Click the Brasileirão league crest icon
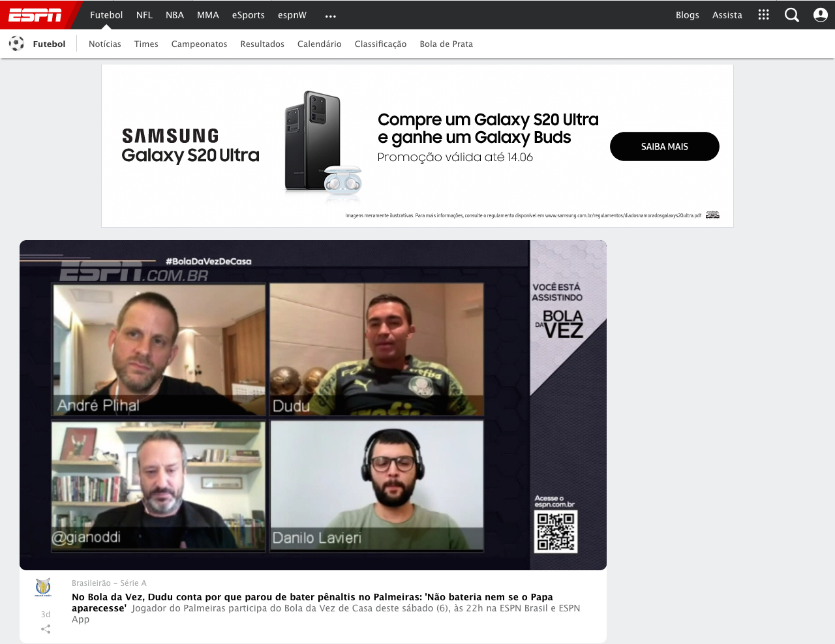835x644 pixels. coord(43,587)
